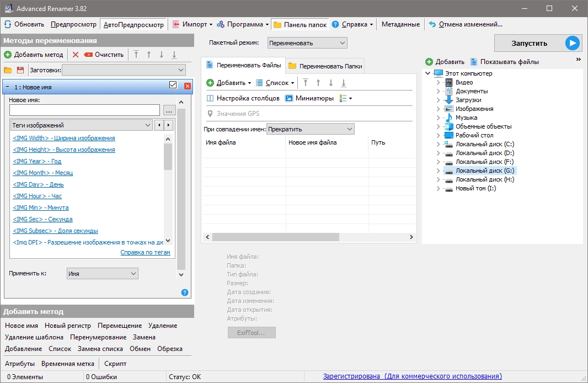Screen dimensions: 588x383
Task: Expand the Локальный диск (C:) tree node
Action: click(438, 145)
